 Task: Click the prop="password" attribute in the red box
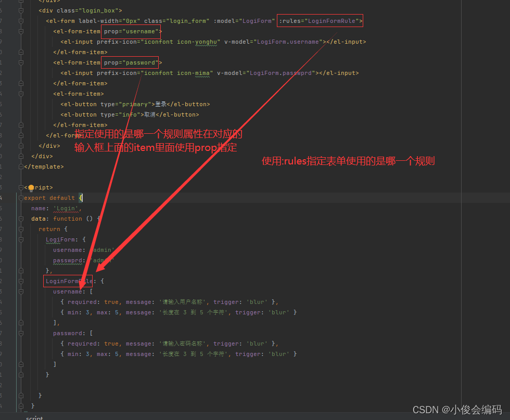tap(130, 62)
